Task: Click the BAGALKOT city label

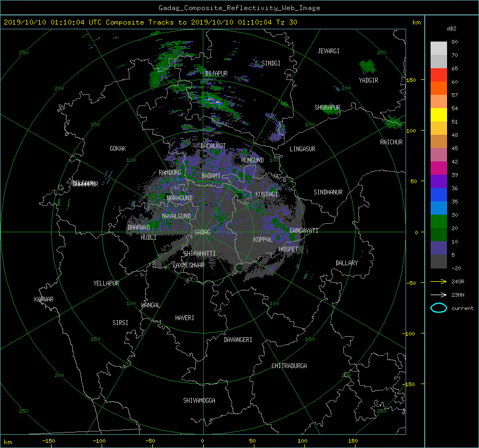Action: point(213,146)
